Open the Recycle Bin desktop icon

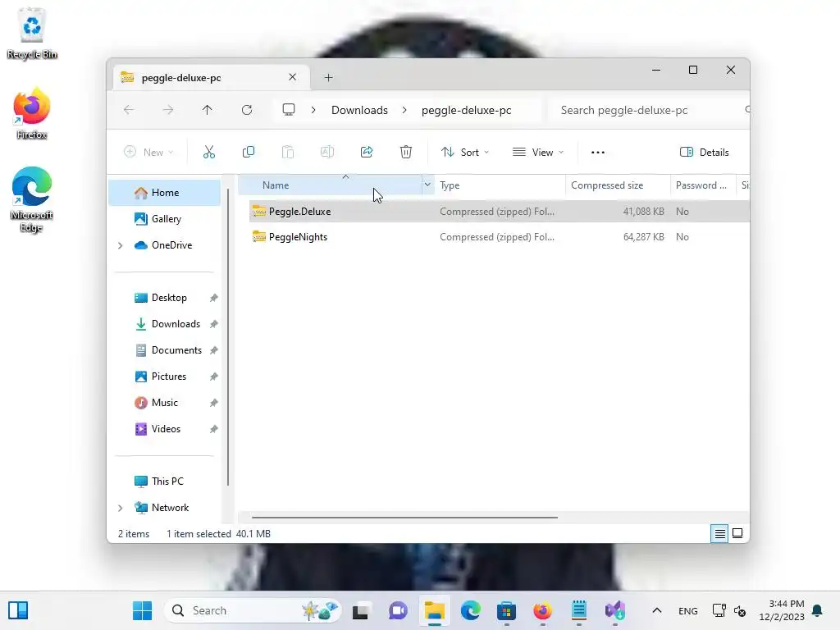32,33
